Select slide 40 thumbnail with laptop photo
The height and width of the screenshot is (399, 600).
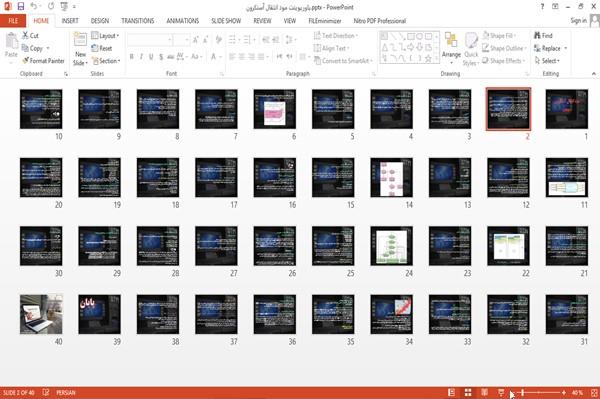pos(41,314)
